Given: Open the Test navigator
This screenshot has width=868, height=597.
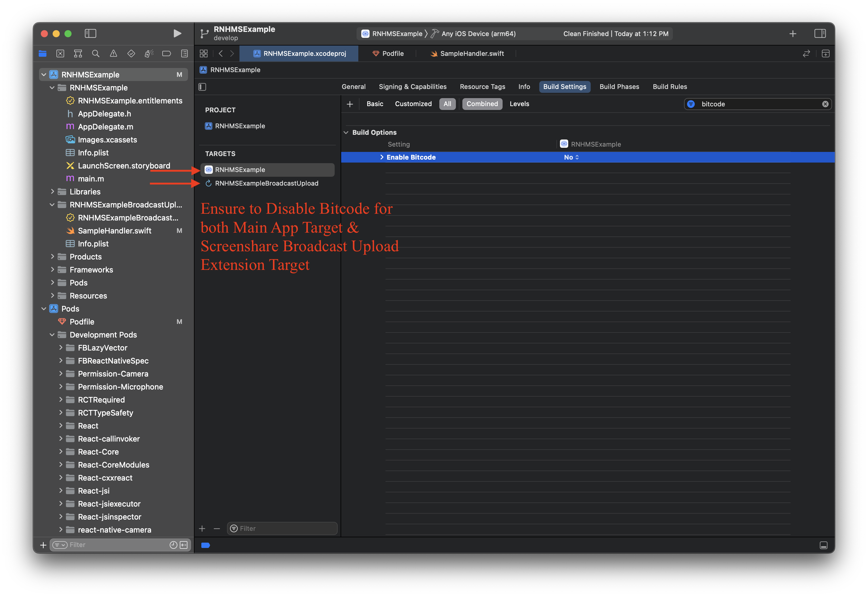Looking at the screenshot, I should 131,53.
